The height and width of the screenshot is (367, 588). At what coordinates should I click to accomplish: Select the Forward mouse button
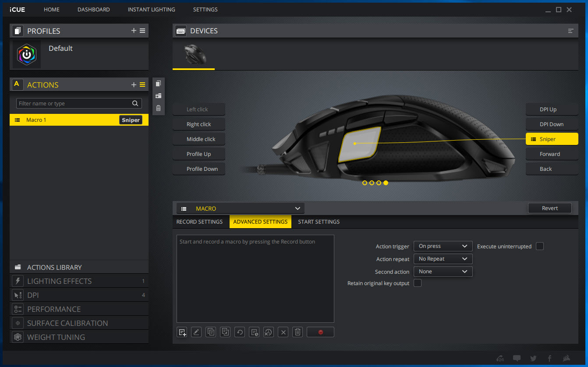[552, 154]
